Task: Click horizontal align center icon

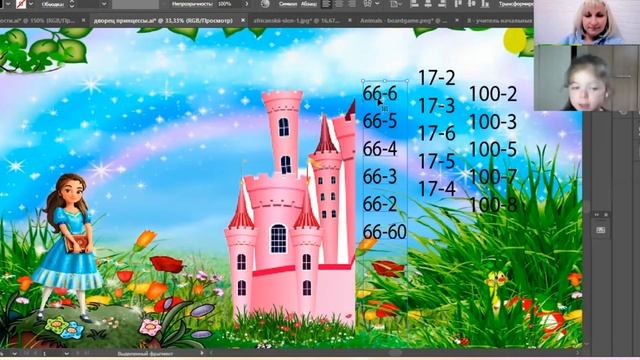Action: pos(428,4)
